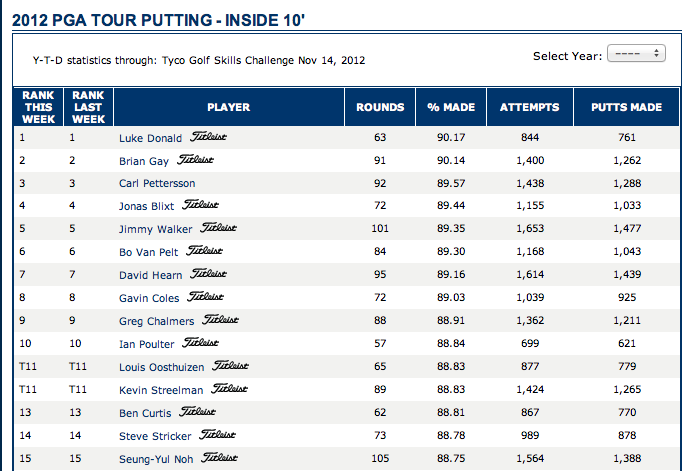Open Carl Pettersson's player page
Image resolution: width=688 pixels, height=471 pixels.
point(155,183)
